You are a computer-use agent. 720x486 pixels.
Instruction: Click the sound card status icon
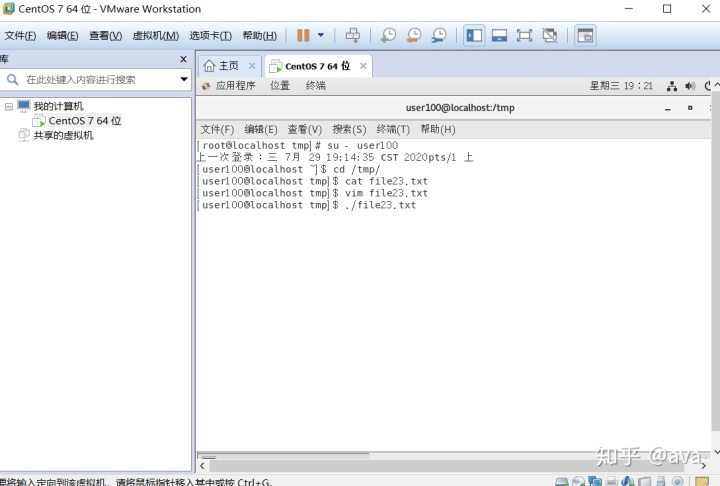point(628,481)
